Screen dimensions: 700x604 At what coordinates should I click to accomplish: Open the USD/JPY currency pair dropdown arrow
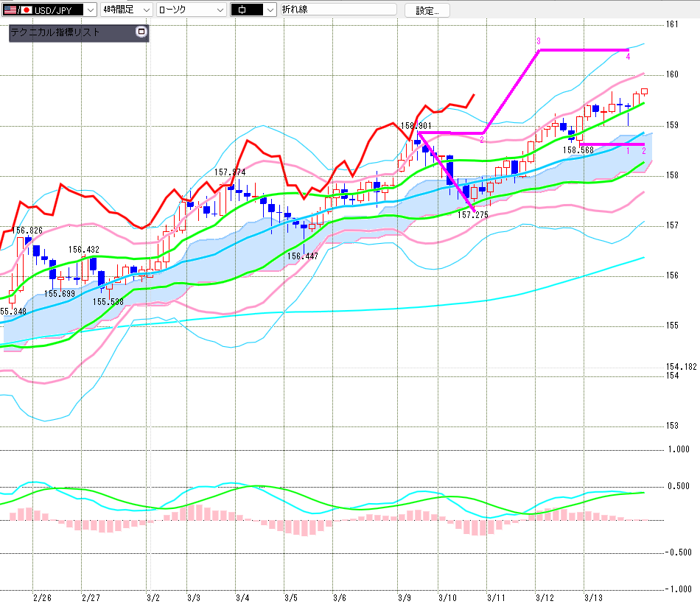pyautogui.click(x=90, y=10)
